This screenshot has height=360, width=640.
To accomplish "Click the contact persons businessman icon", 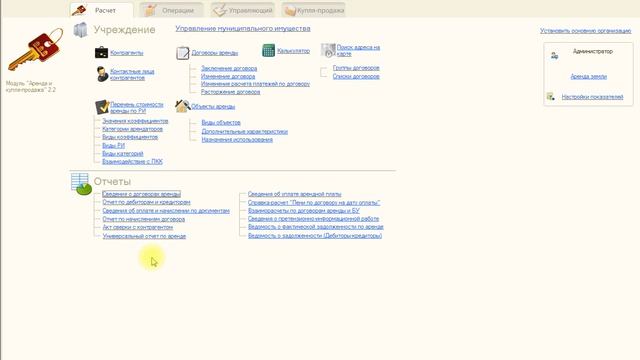I will pos(102,74).
